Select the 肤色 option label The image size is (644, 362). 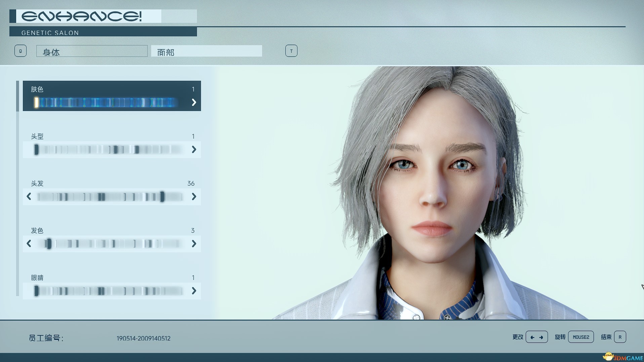[x=37, y=89]
